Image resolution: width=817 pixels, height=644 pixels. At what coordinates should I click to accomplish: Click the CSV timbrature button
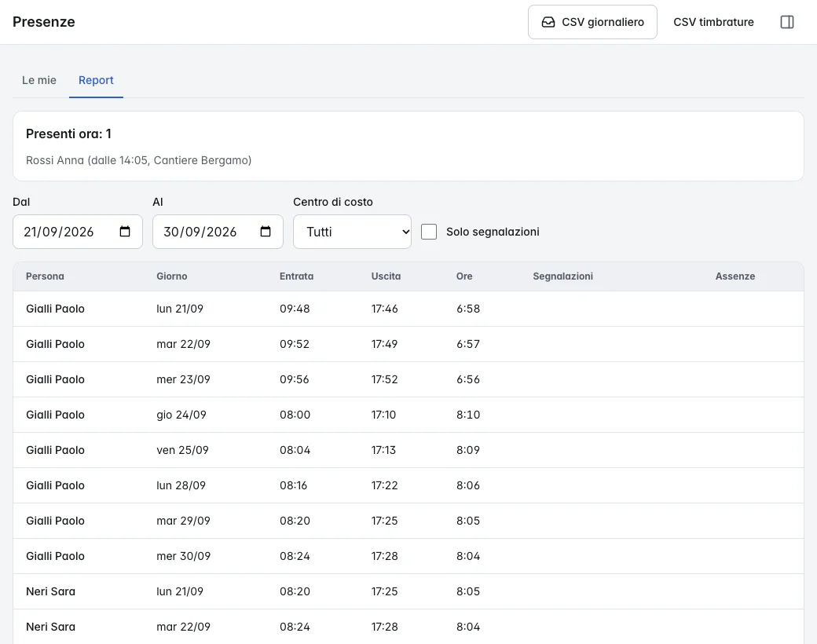pos(713,22)
